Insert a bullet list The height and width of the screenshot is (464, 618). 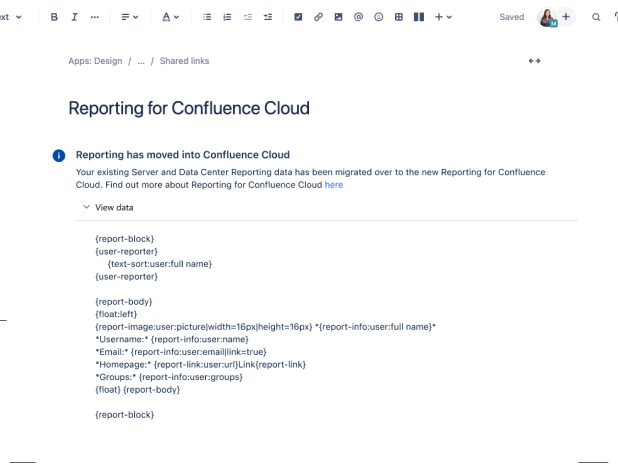pos(207,17)
